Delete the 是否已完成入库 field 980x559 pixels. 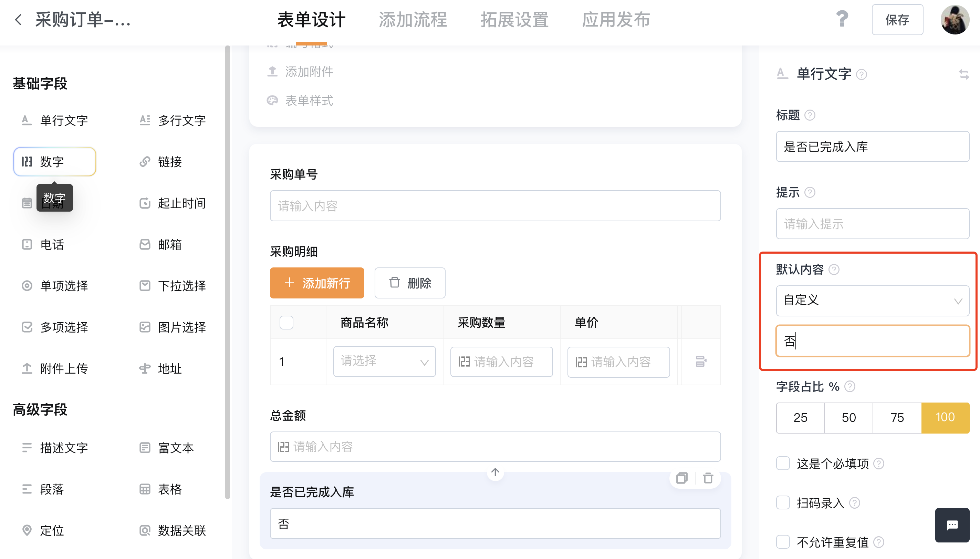(x=708, y=478)
